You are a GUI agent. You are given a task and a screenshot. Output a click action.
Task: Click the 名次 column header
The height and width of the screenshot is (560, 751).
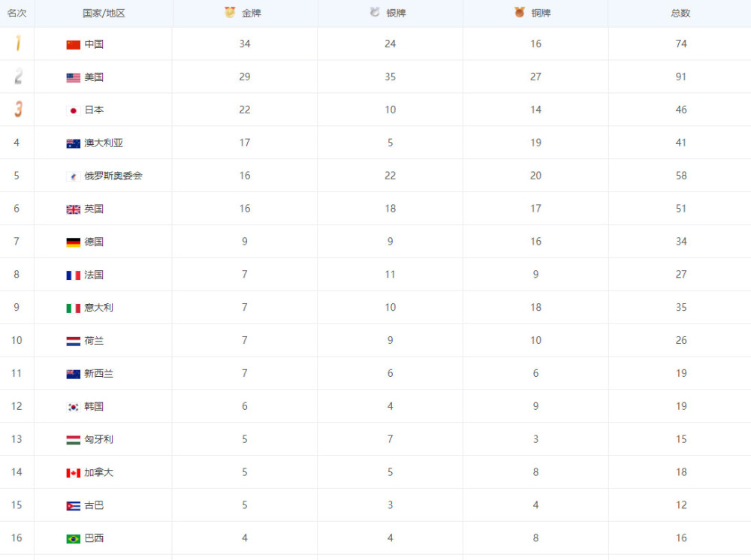click(17, 14)
